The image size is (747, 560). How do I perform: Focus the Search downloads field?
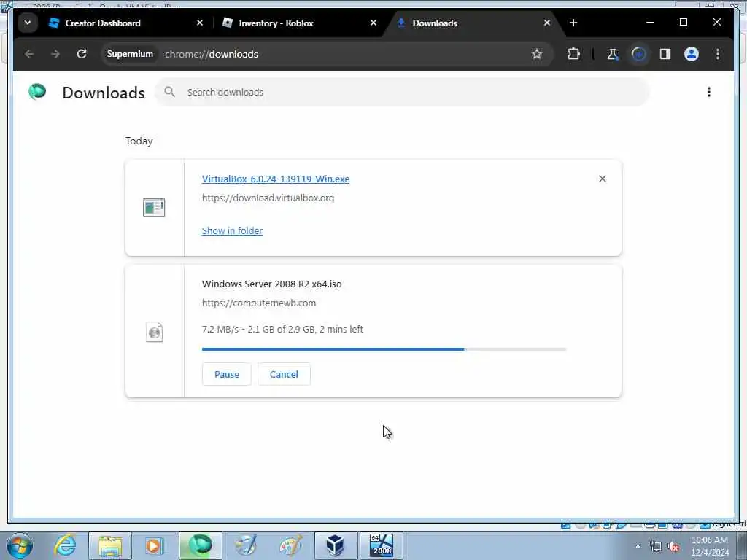click(402, 92)
